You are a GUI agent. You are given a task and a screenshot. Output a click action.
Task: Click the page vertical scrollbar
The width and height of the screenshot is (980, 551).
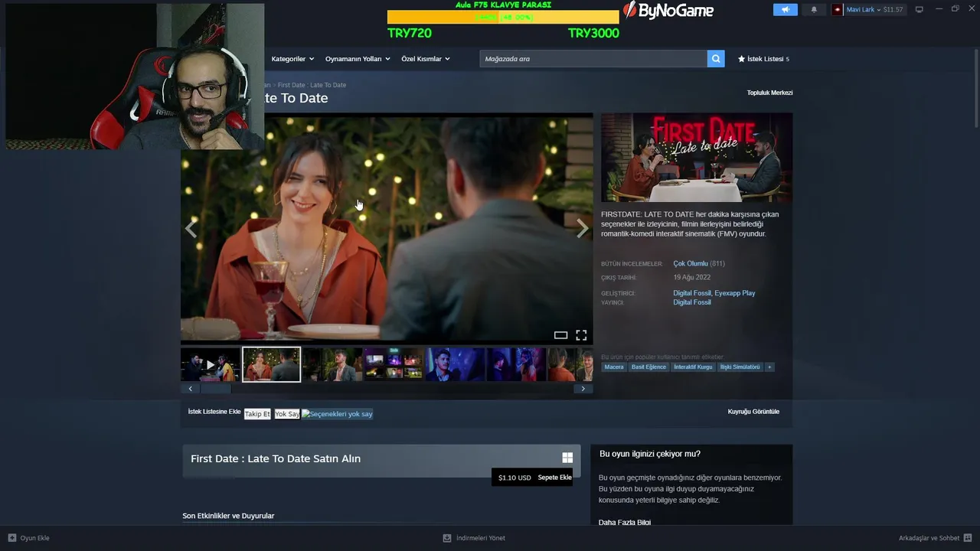(976, 90)
